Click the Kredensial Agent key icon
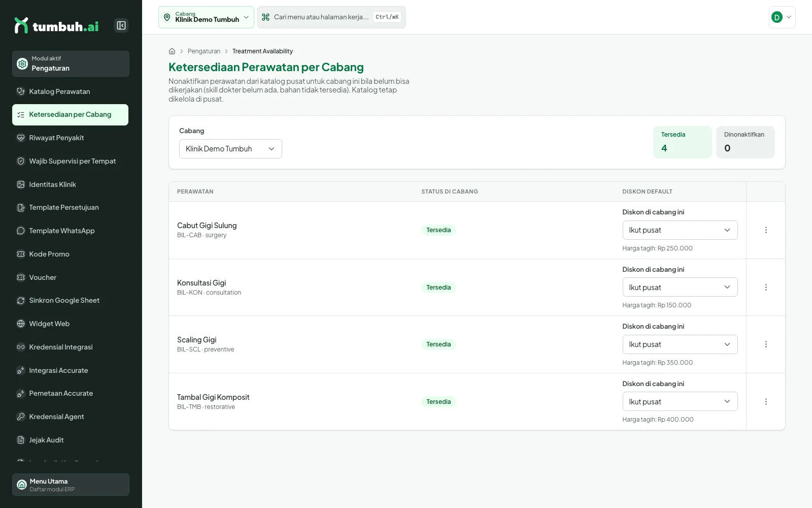812x508 pixels. coord(21,417)
